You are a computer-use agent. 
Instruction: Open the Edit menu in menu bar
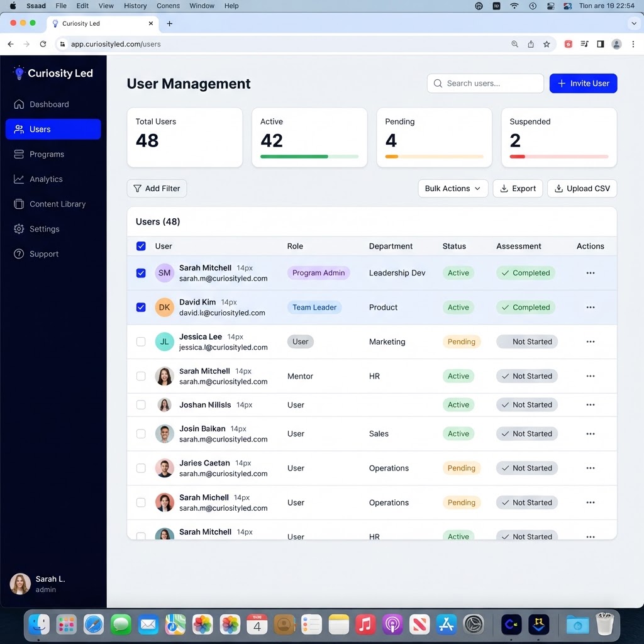point(82,6)
